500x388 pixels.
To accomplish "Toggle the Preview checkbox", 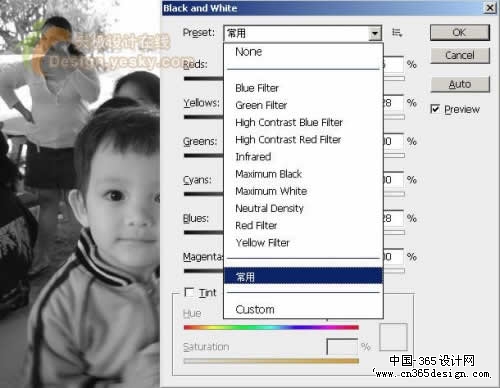I will click(435, 109).
